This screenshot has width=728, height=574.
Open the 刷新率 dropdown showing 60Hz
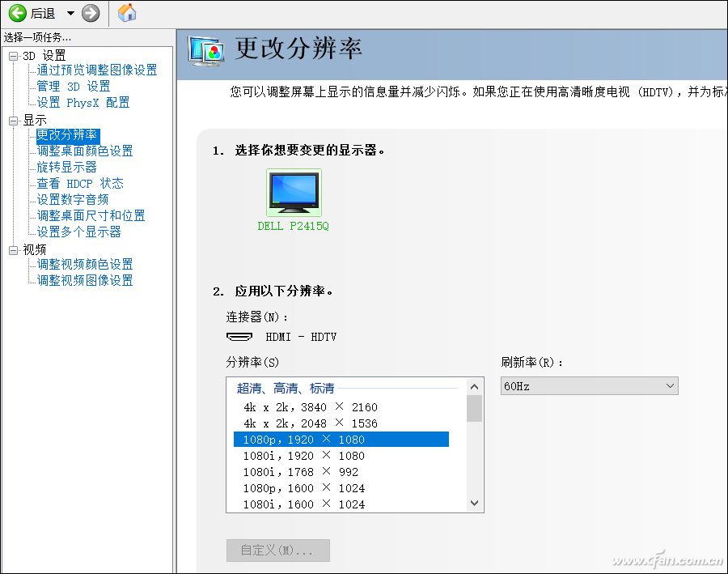pyautogui.click(x=589, y=385)
